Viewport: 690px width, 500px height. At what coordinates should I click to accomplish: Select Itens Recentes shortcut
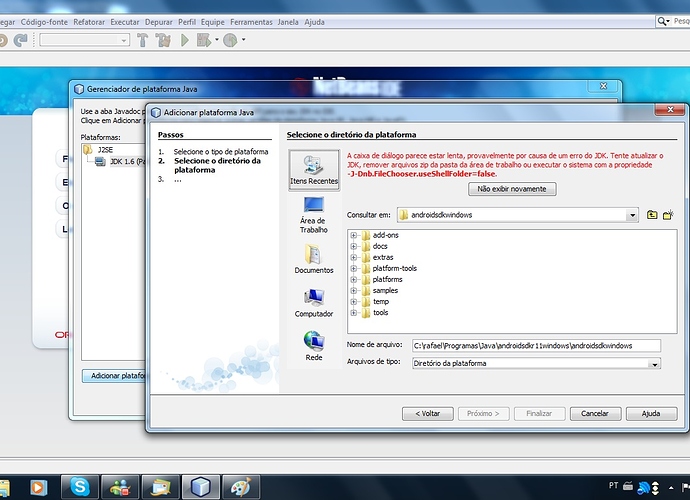coord(314,170)
